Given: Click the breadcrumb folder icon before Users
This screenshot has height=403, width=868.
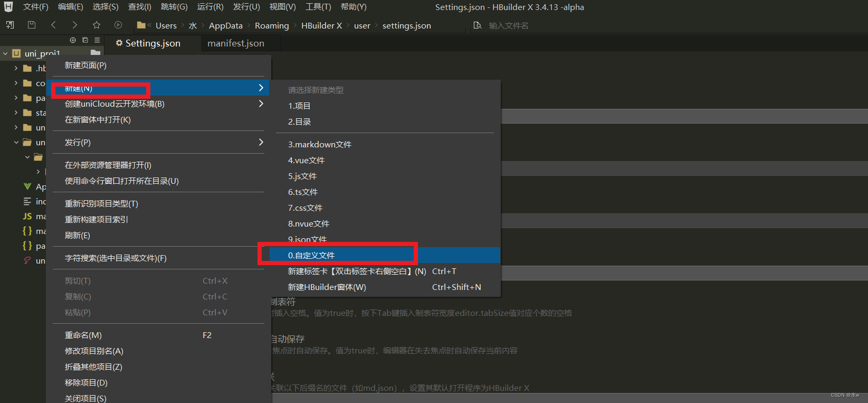Looking at the screenshot, I should 141,25.
